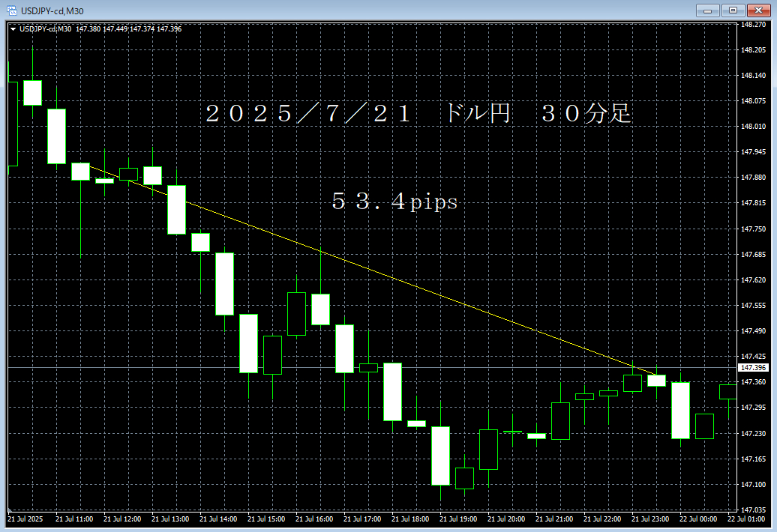Click the '21 Jul 13:00' time axis label
The height and width of the screenshot is (532, 777).
click(170, 519)
